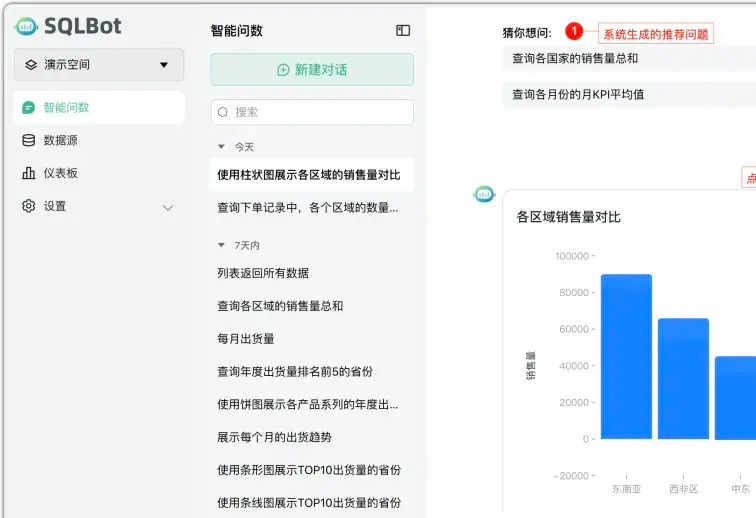Click the plus icon in 新建对话
This screenshot has width=756, height=518.
click(284, 70)
